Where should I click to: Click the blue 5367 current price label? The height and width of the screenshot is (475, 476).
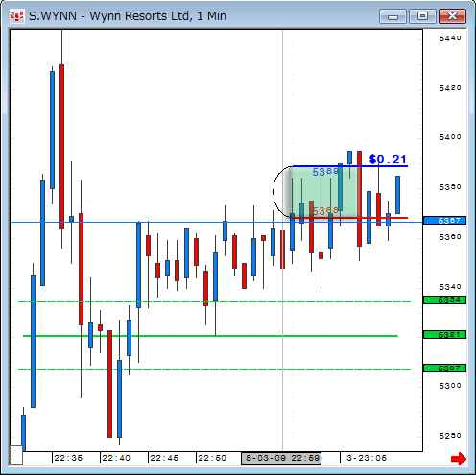[x=444, y=221]
